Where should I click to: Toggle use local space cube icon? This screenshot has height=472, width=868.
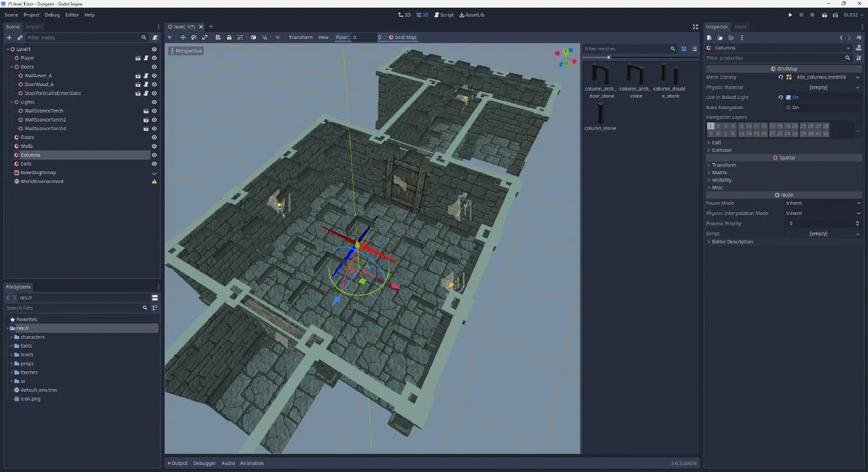pos(253,37)
